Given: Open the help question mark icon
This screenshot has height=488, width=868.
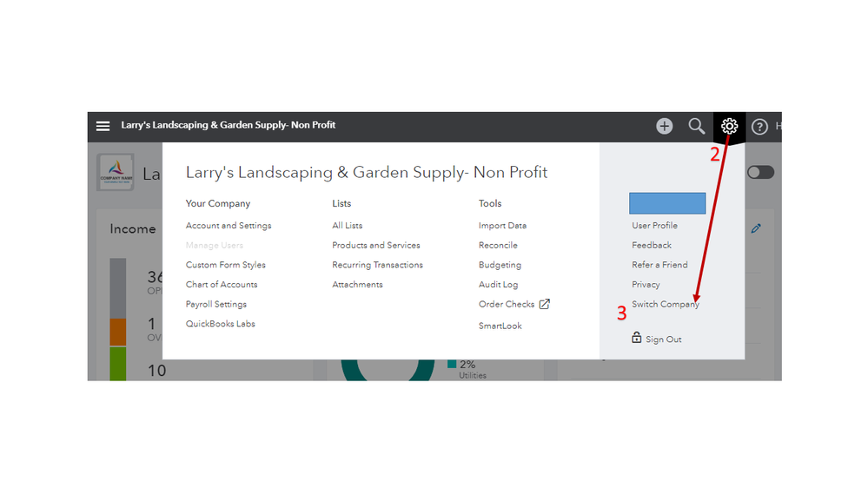Looking at the screenshot, I should [x=759, y=127].
